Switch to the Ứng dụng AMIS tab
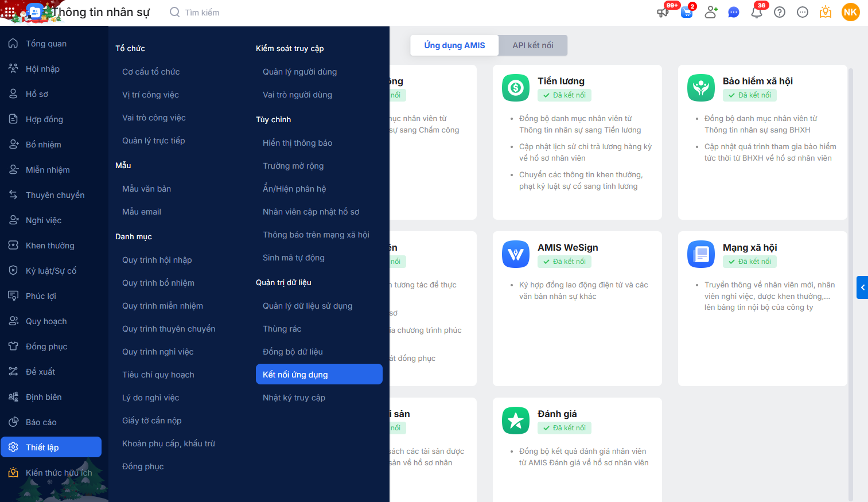The width and height of the screenshot is (868, 502). coord(454,45)
